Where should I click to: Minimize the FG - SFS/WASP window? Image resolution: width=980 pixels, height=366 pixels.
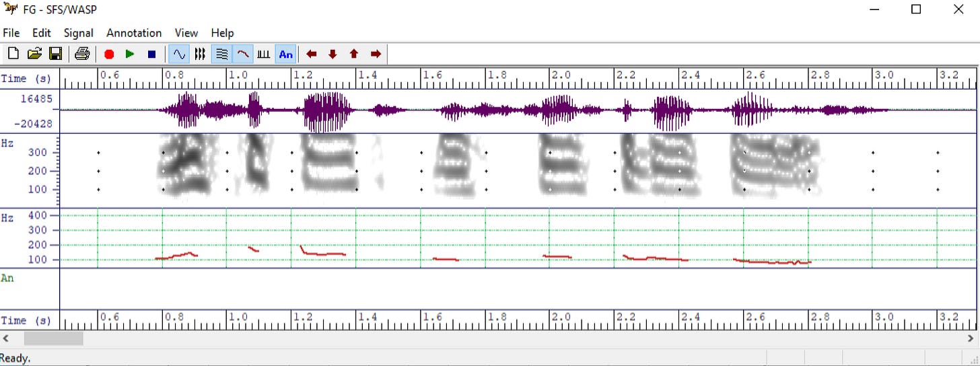tap(874, 9)
